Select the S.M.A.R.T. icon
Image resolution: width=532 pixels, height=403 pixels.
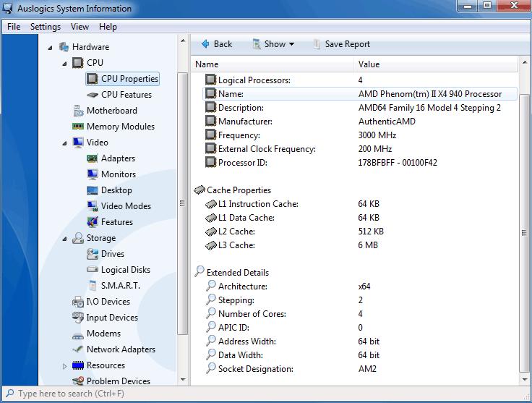93,286
